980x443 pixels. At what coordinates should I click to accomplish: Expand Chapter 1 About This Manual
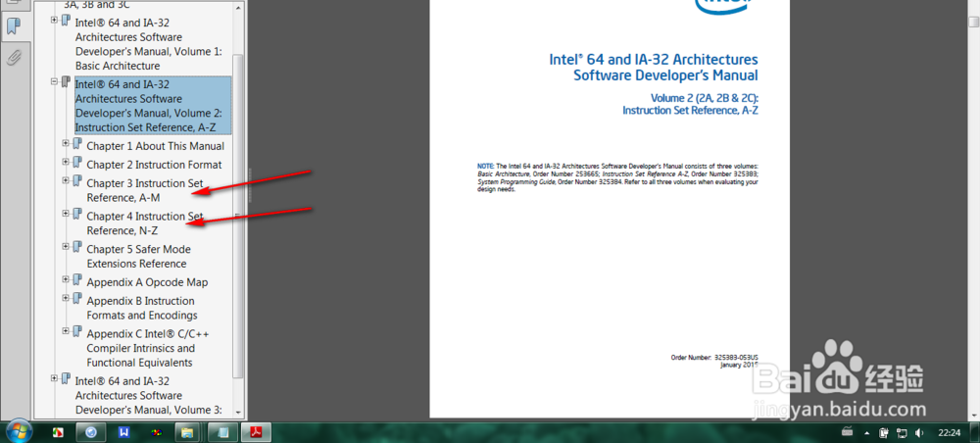[x=66, y=143]
